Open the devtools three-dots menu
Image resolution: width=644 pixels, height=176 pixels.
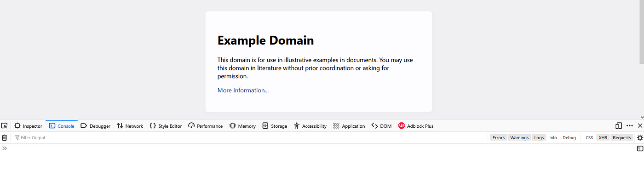click(630, 125)
